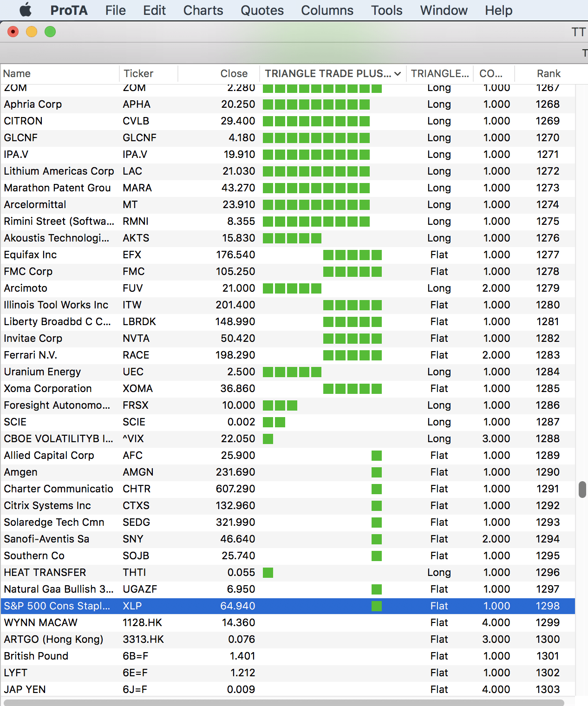Open the Help menu
This screenshot has width=588, height=706.
click(498, 10)
